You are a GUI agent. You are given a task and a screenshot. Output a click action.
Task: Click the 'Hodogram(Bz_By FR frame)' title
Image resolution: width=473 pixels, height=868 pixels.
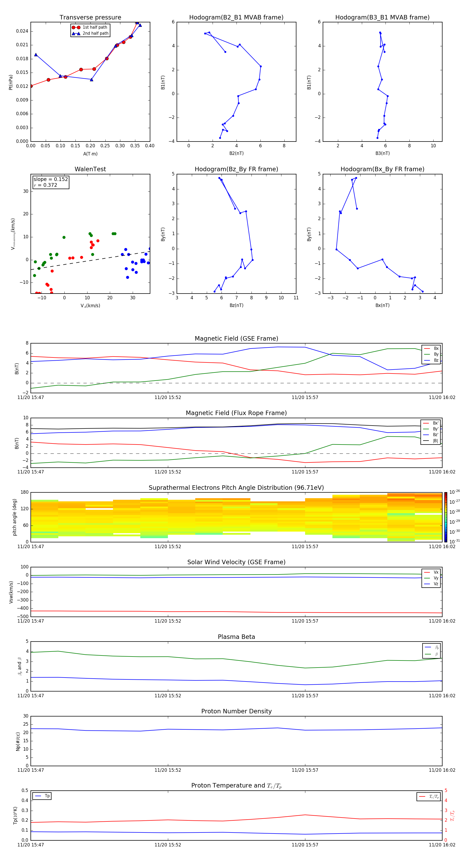(236, 169)
